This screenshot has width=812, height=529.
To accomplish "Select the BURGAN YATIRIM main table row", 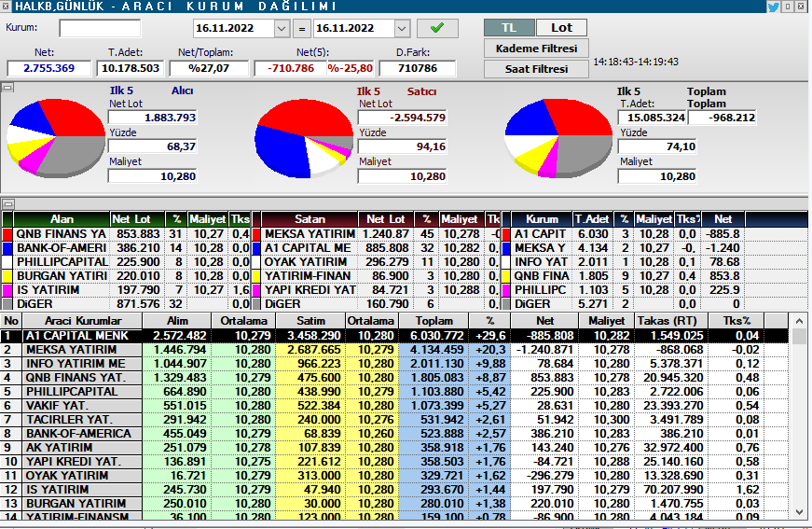I will [394, 504].
